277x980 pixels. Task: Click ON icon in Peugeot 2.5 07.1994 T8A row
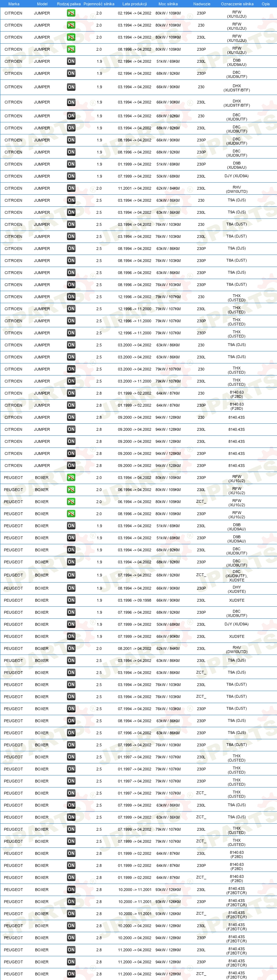coord(71,709)
